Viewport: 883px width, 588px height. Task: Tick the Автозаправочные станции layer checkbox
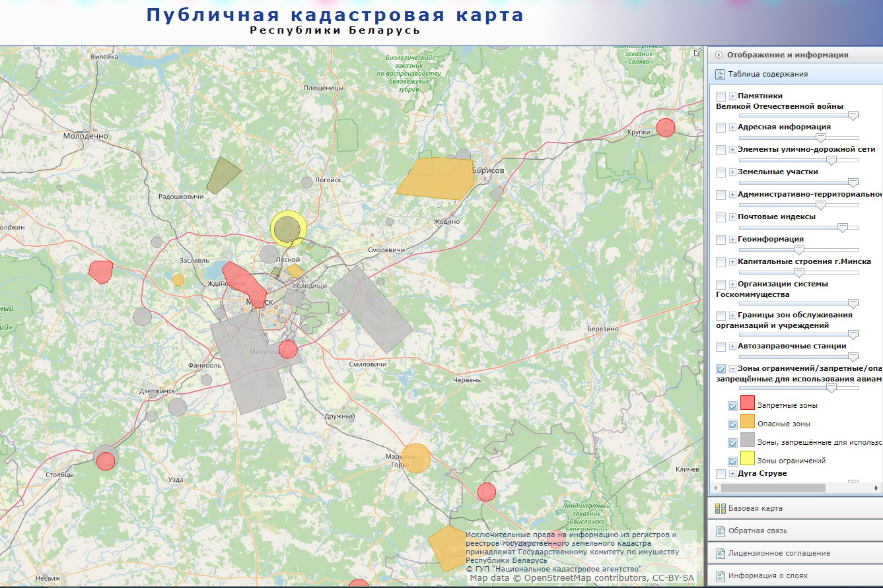coord(721,346)
